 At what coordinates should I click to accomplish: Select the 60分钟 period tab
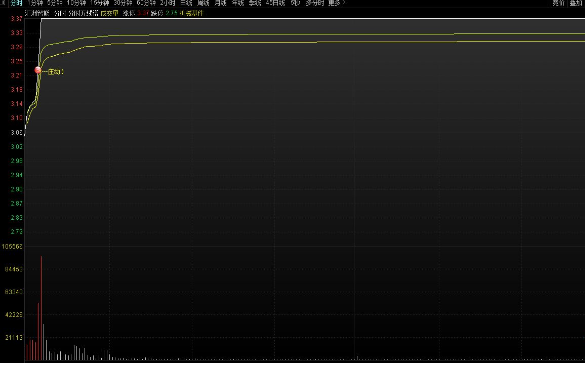[146, 3]
